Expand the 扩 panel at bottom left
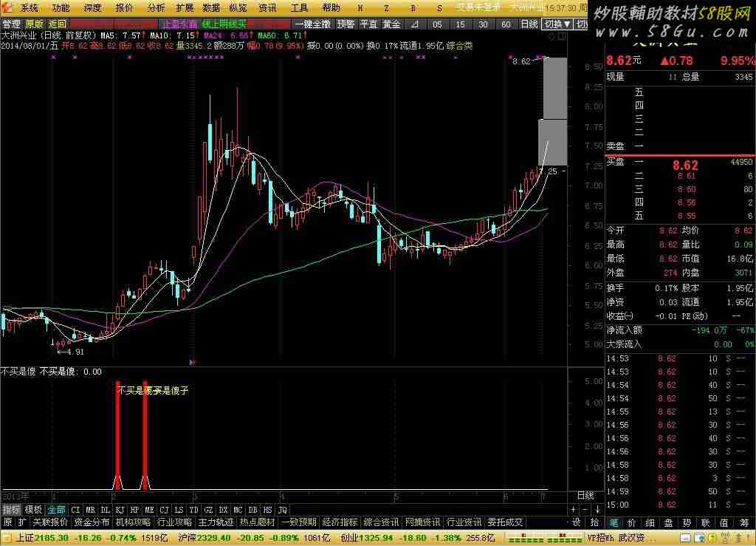The image size is (756, 546). 23,522
